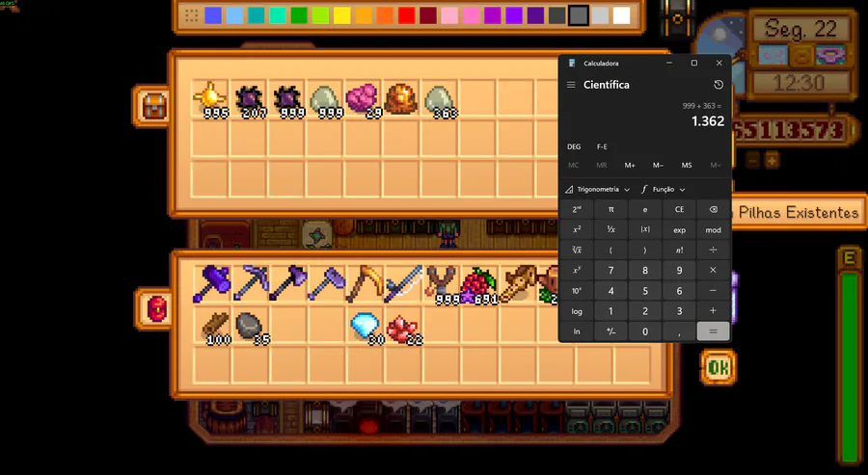Choose the magenta chest color swatch
This screenshot has height=475, width=868.
point(493,15)
